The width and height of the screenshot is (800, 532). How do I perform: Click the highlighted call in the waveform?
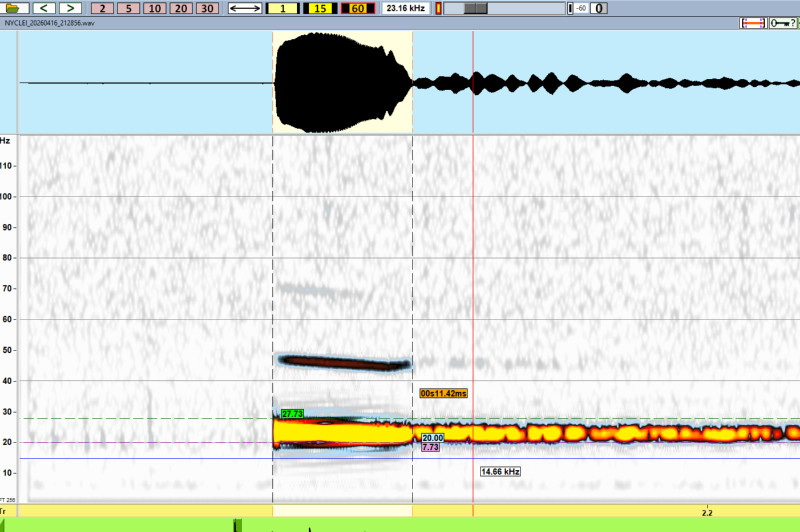342,83
